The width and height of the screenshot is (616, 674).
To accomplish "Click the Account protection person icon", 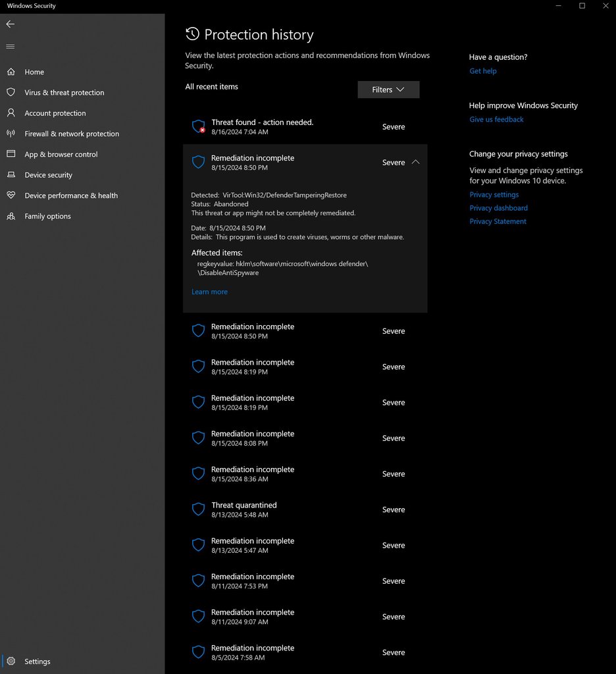I will pyautogui.click(x=11, y=113).
